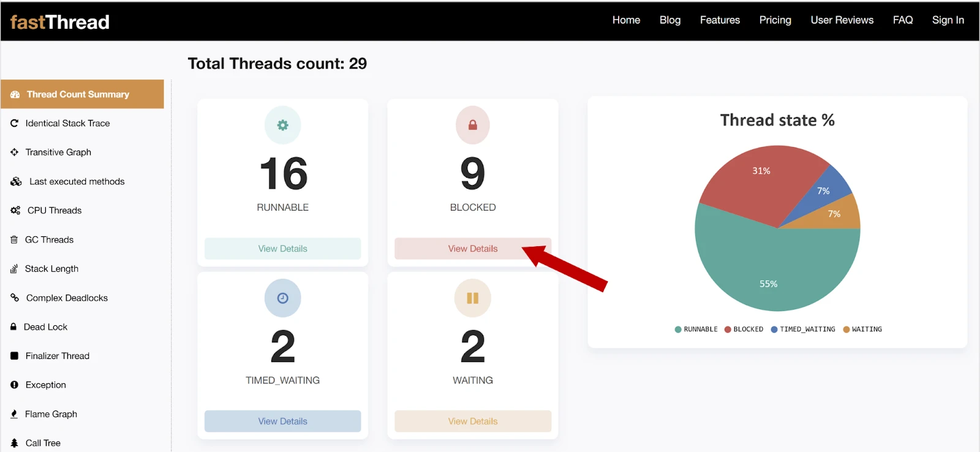Click the TIMED_WAITING clock icon
Screen dimensions: 980x452
pyautogui.click(x=282, y=298)
